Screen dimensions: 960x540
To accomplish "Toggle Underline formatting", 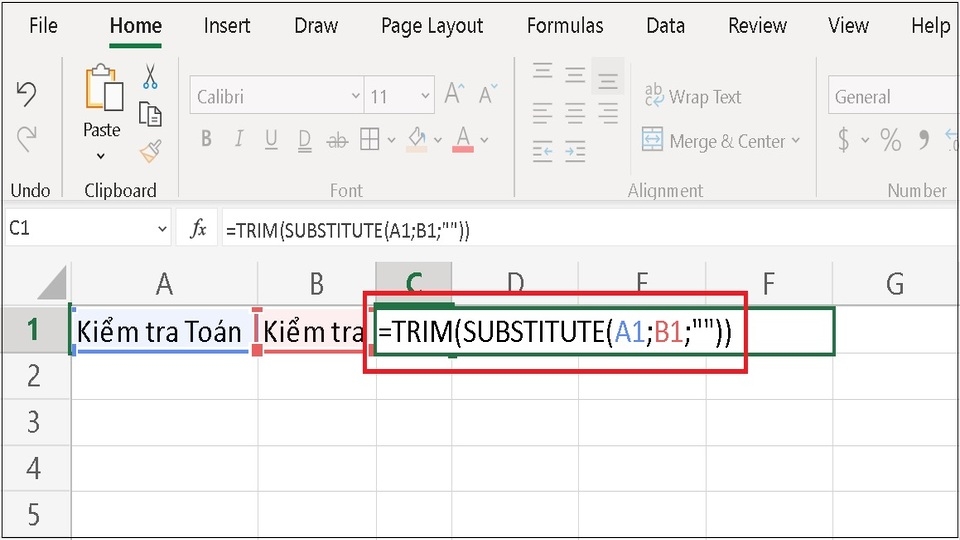I will (271, 140).
